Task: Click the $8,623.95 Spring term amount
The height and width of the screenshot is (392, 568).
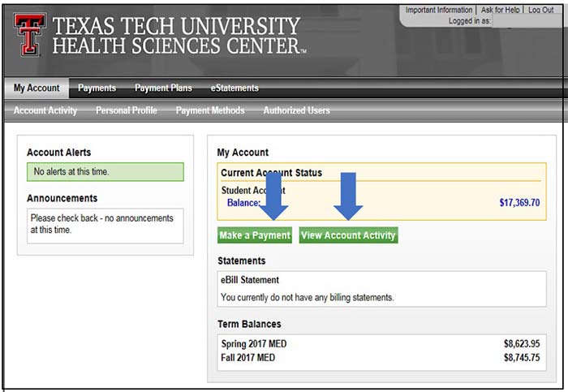Action: [522, 343]
